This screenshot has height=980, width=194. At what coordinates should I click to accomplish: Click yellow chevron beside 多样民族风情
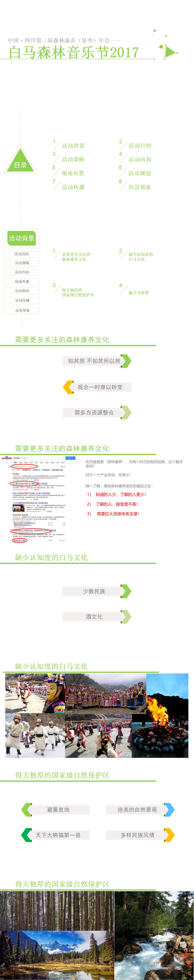point(169,835)
